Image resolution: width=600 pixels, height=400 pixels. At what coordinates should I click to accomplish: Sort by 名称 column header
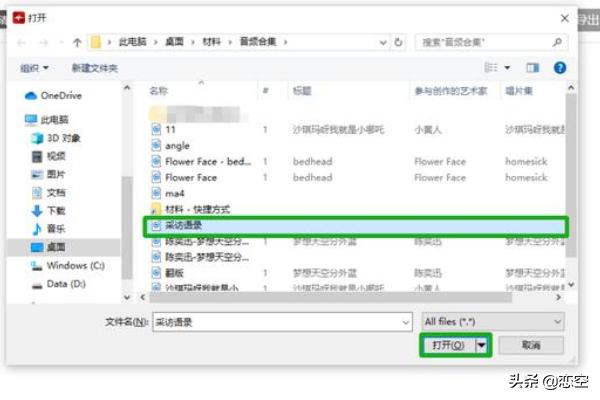159,91
